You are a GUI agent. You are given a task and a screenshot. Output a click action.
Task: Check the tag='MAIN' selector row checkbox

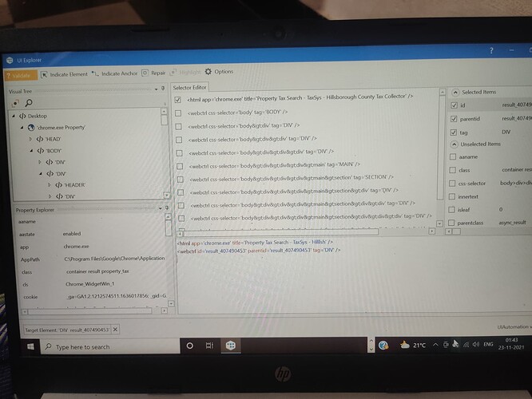point(180,166)
